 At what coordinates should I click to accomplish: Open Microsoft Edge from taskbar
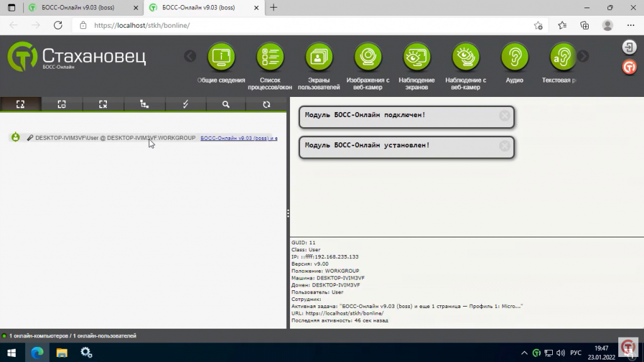[x=37, y=353]
